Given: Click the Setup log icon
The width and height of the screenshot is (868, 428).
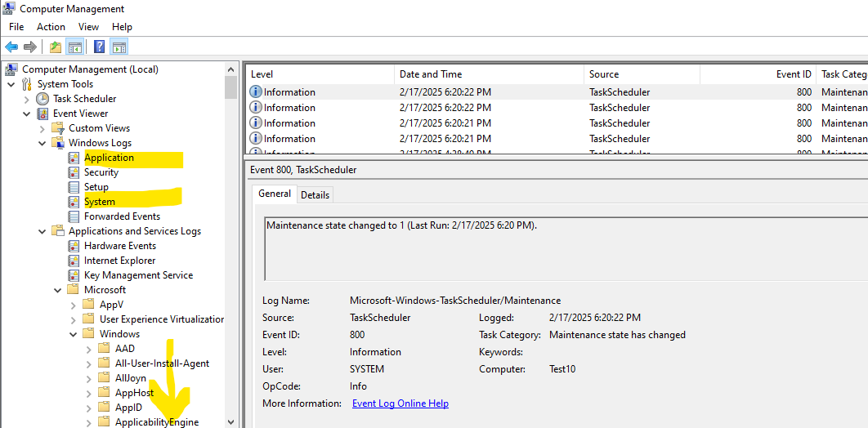Looking at the screenshot, I should (x=74, y=187).
